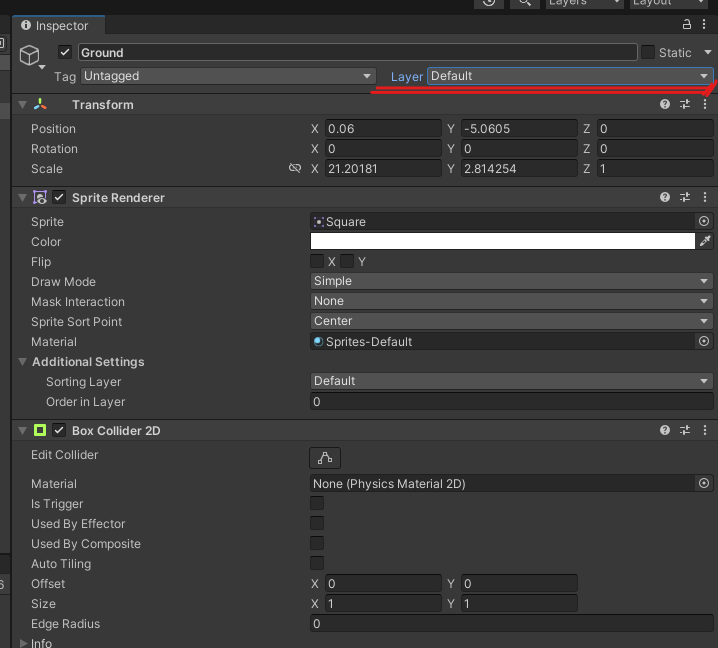This screenshot has width=718, height=648.
Task: Open the Layers dropdown in toolbar
Action: [585, 3]
